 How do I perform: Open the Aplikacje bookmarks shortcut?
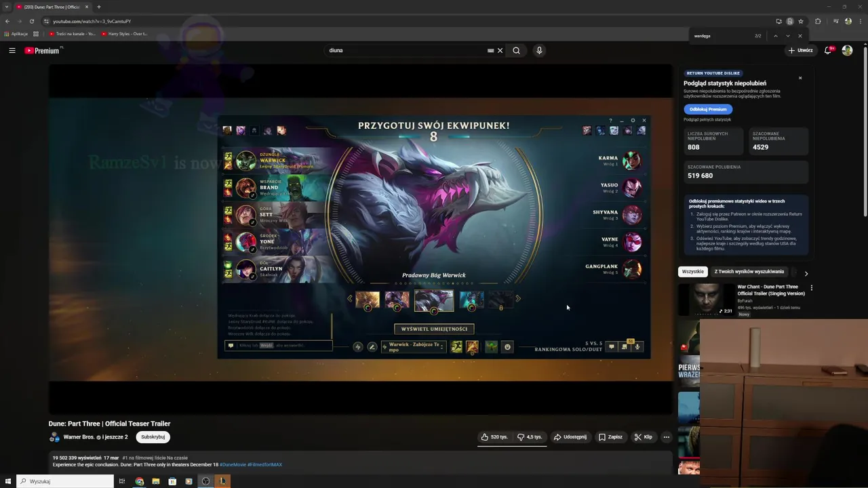pyautogui.click(x=16, y=33)
